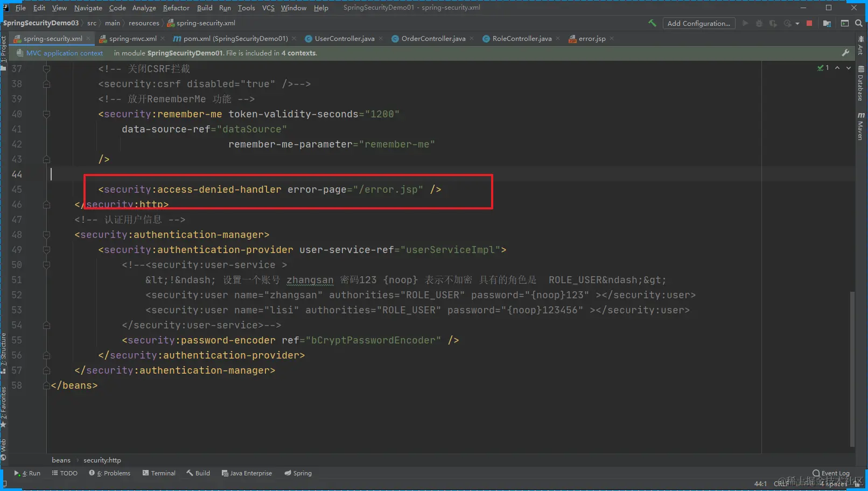This screenshot has width=868, height=491.
Task: Open the run options dropdown arrow
Action: 797,23
